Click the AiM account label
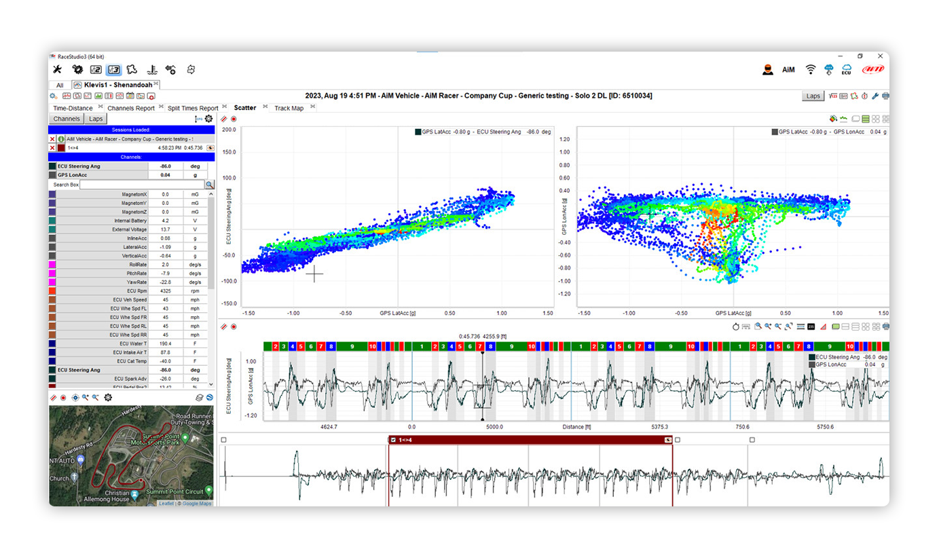The height and width of the screenshot is (560, 939). (x=788, y=70)
